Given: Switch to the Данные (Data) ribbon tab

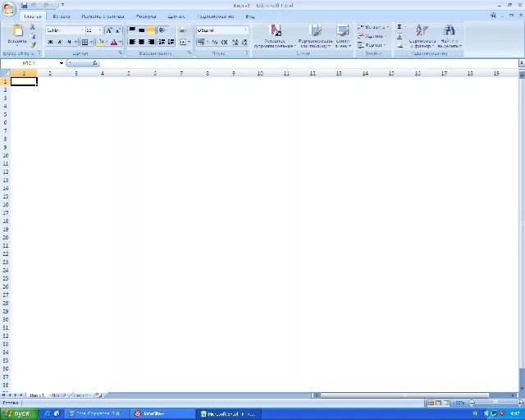Looking at the screenshot, I should point(176,16).
